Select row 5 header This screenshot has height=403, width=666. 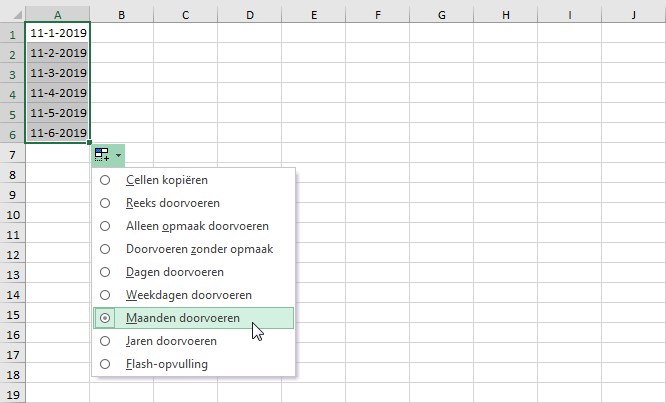(12, 113)
